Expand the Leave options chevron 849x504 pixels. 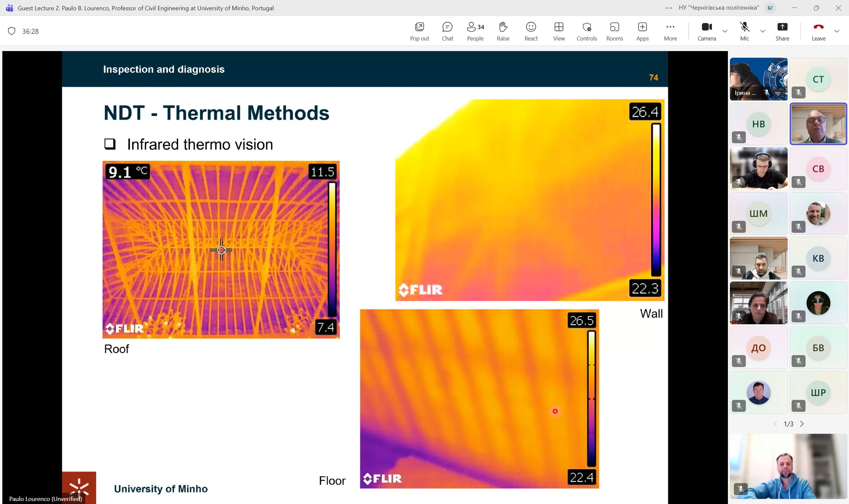click(836, 31)
